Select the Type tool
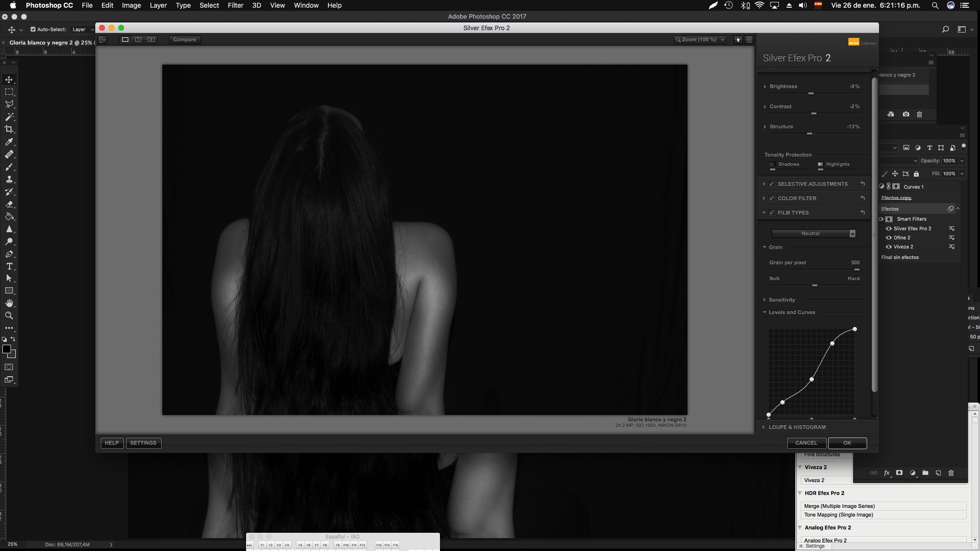980x551 pixels. click(9, 266)
